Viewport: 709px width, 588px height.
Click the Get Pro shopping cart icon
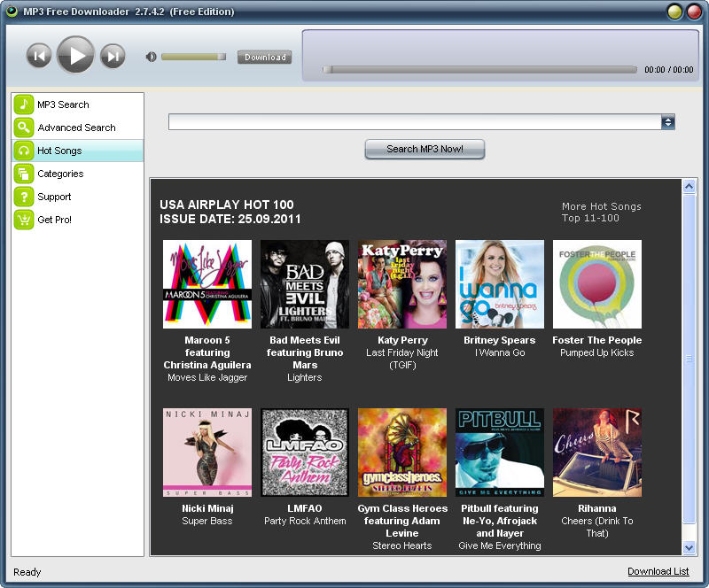24,220
